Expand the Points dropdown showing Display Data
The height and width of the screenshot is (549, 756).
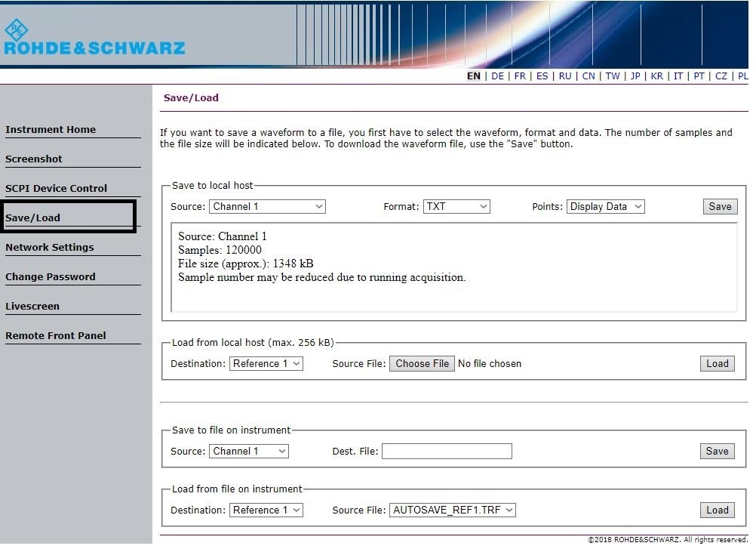(x=605, y=207)
